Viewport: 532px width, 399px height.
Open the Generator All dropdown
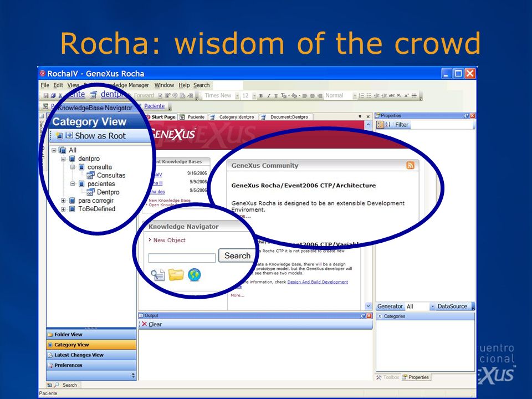(432, 306)
